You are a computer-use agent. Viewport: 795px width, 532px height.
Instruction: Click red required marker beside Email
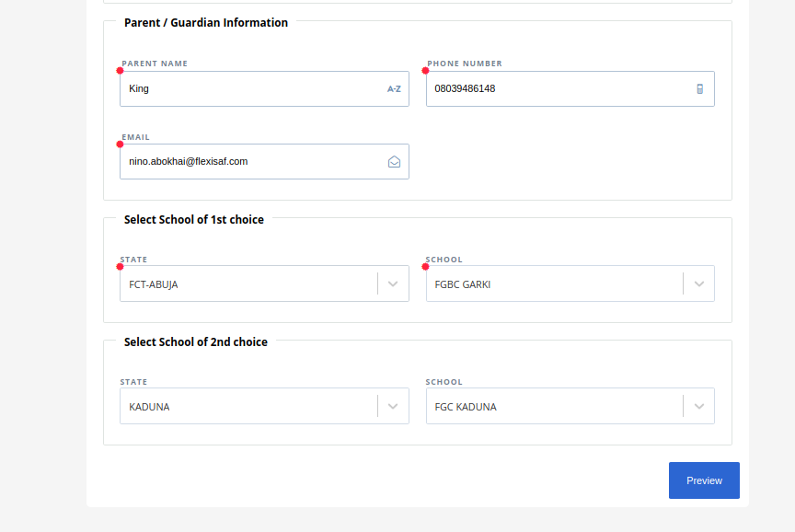pos(121,144)
